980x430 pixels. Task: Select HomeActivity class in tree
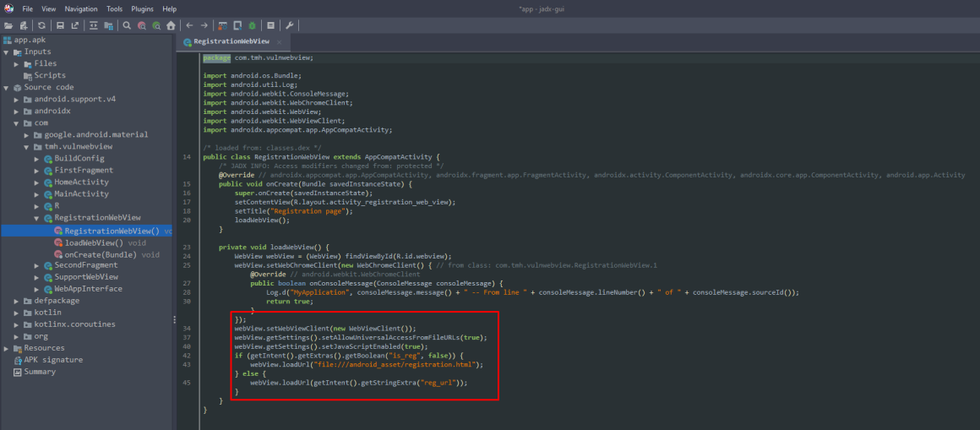(x=76, y=182)
